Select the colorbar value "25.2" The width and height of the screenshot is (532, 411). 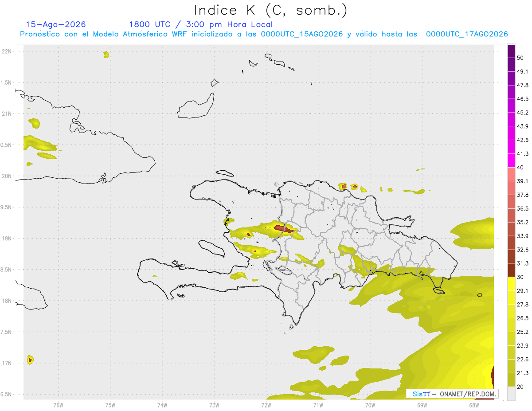[523, 332]
